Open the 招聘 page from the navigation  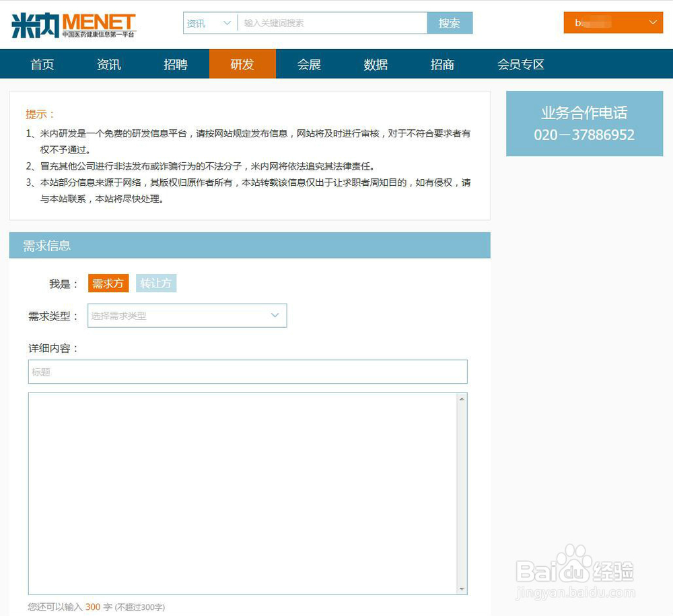pos(176,64)
